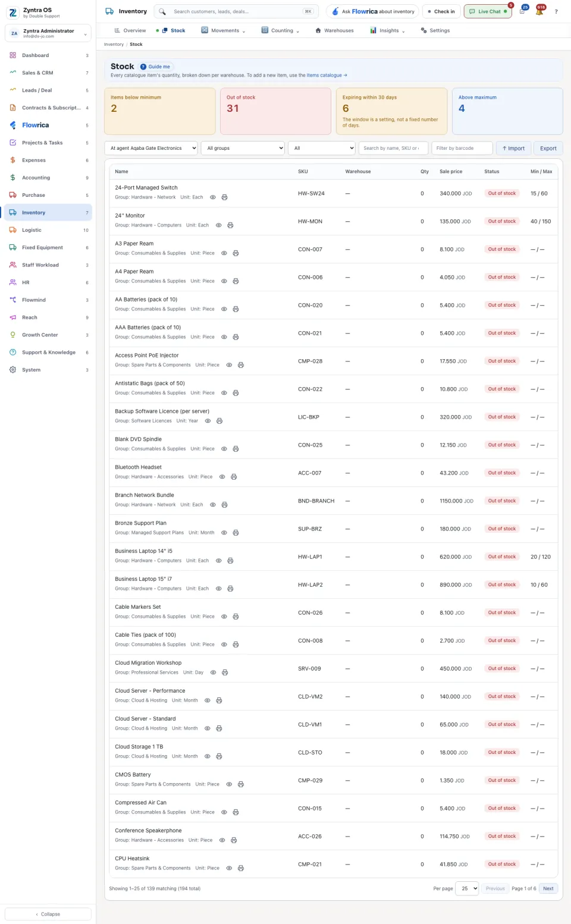571x924 pixels.
Task: Expand the Movements menu
Action: pyautogui.click(x=224, y=30)
